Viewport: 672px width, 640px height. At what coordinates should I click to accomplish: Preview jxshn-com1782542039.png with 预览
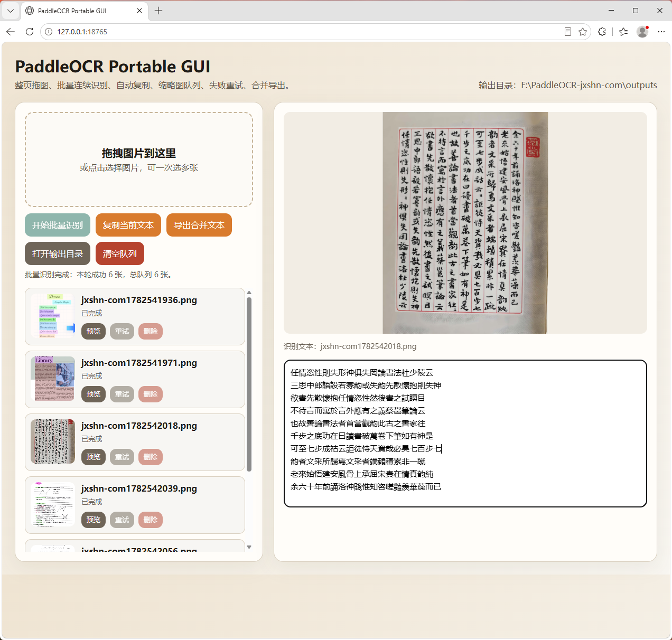[94, 520]
